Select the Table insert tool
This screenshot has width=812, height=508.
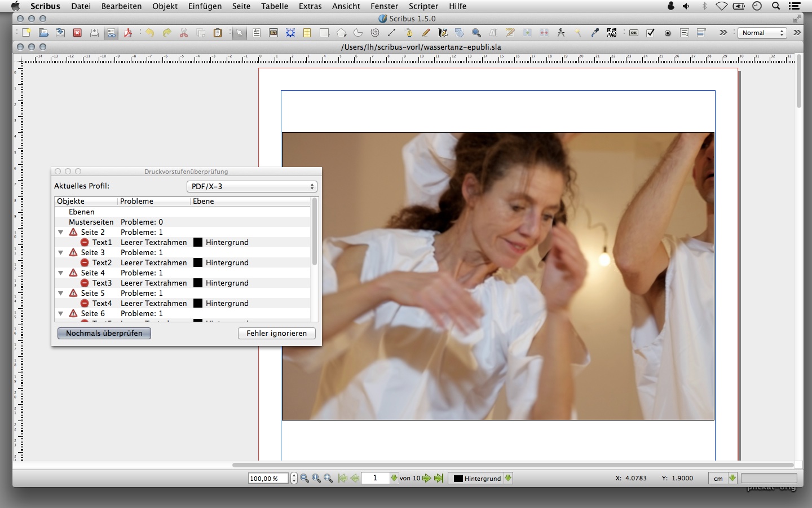click(x=307, y=33)
